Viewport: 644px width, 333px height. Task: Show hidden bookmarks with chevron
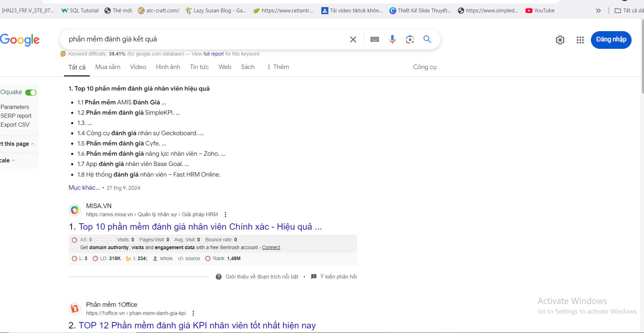coord(598,11)
